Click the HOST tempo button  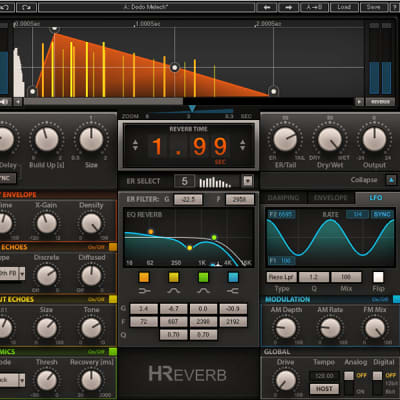(x=324, y=389)
